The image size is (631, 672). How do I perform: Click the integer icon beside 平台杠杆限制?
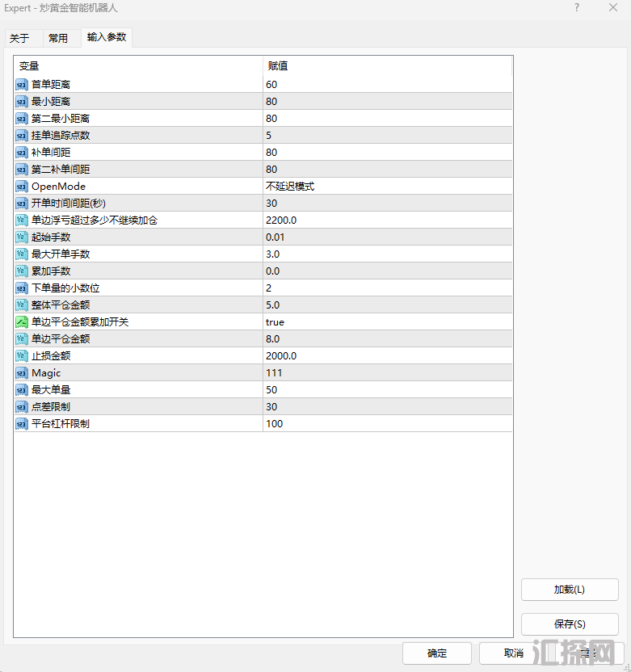click(22, 424)
